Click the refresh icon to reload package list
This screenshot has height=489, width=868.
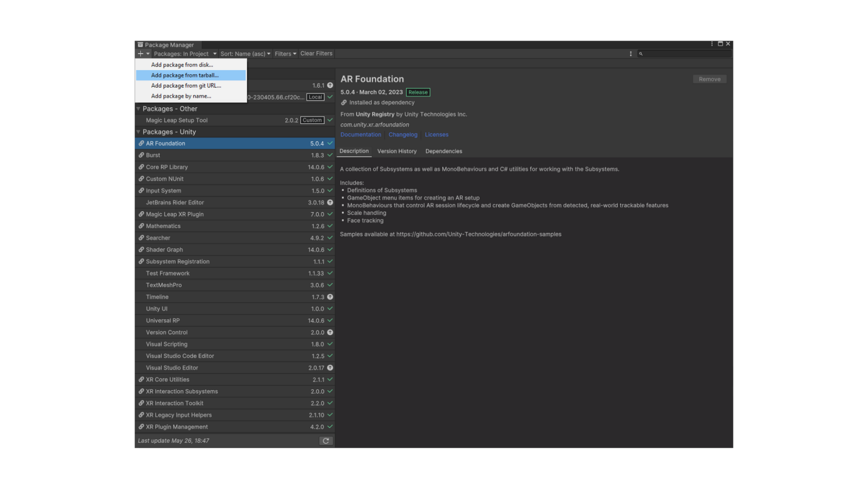pyautogui.click(x=326, y=441)
